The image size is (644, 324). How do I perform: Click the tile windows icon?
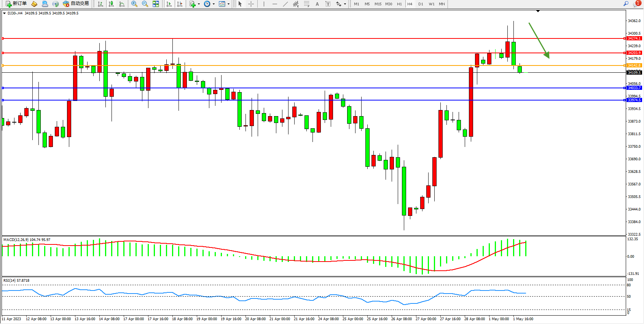[156, 4]
